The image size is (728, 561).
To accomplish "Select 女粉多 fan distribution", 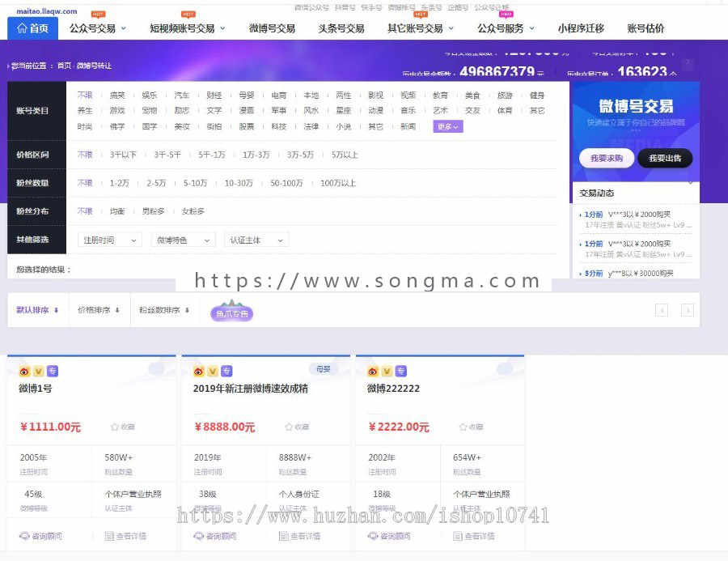I will tap(193, 211).
